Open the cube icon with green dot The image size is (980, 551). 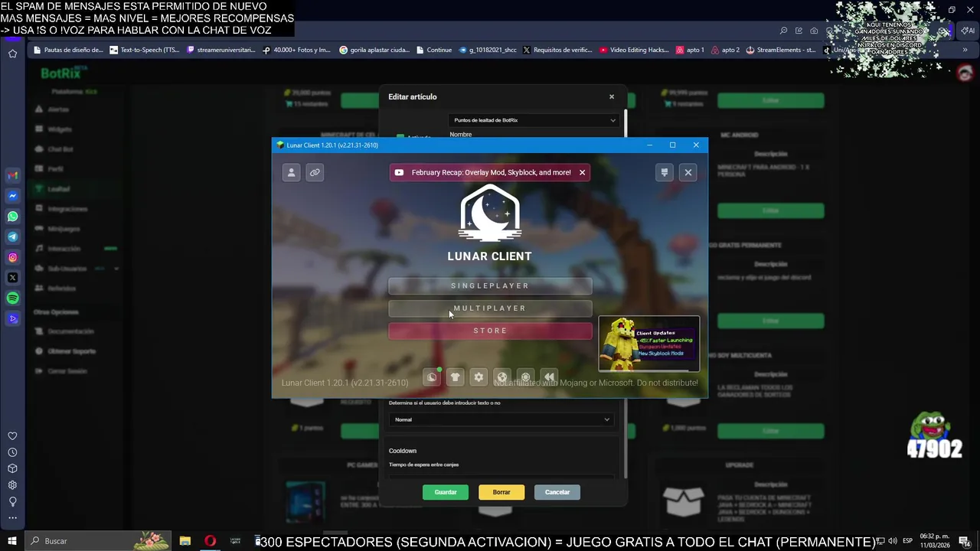(x=432, y=377)
